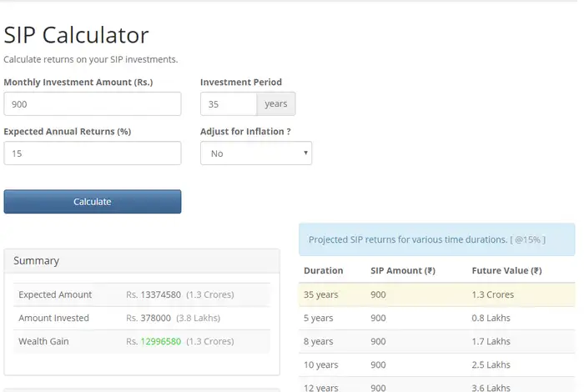Click the Projected SIP returns info banner
This screenshot has height=392, width=584.
[x=436, y=240]
